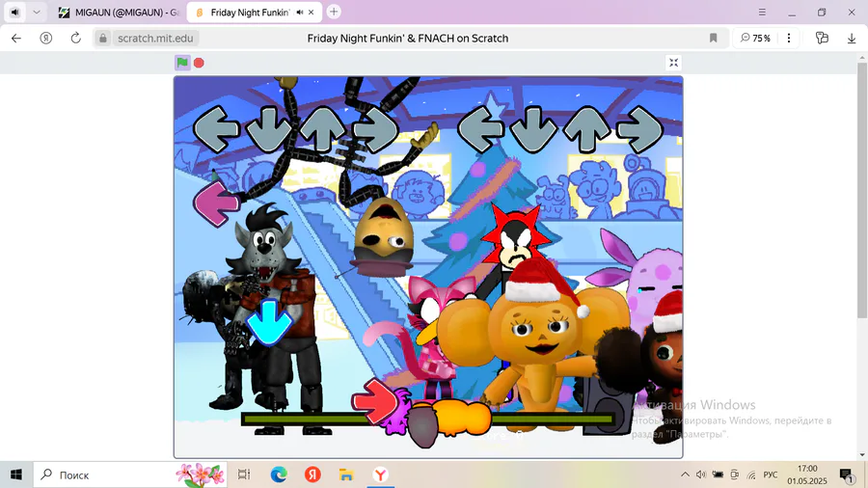Go back to previous page
Image resolution: width=868 pixels, height=488 pixels.
[16, 39]
